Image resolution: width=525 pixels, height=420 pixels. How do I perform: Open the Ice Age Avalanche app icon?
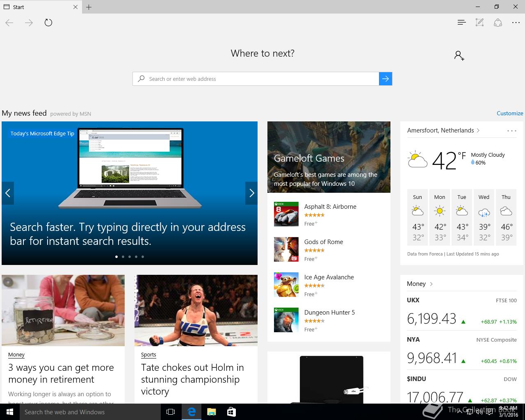(286, 285)
